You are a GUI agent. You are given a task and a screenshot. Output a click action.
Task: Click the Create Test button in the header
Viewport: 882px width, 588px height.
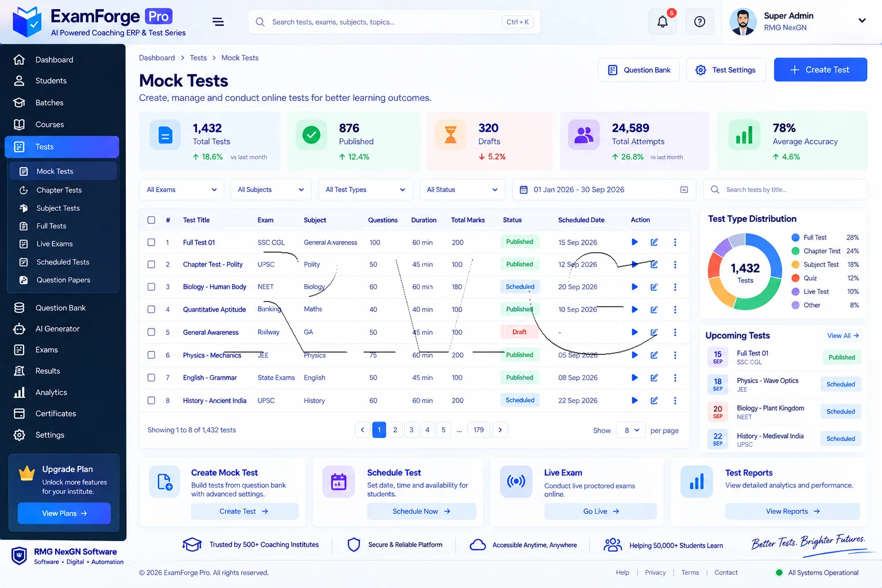(821, 69)
